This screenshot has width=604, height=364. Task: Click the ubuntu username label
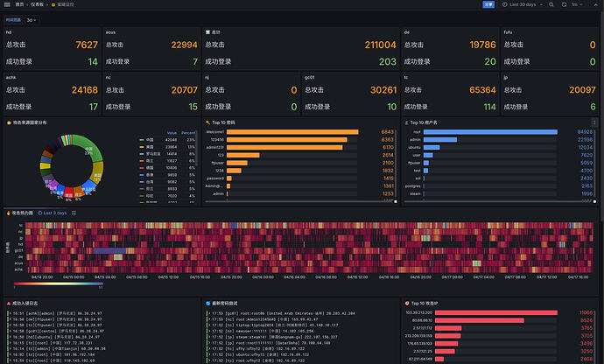coord(414,148)
